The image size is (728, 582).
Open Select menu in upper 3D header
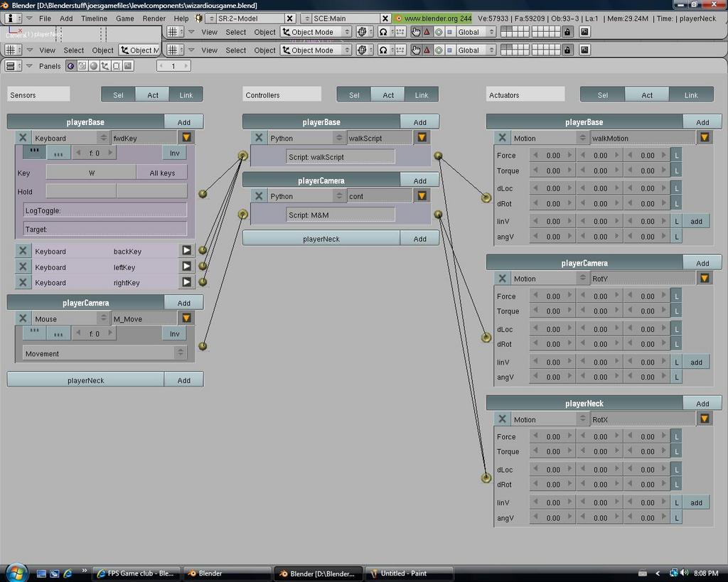coord(235,32)
